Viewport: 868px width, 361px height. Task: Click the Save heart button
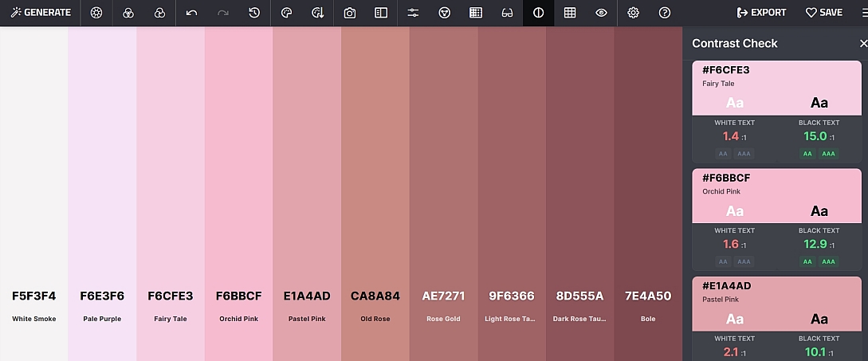coord(823,12)
